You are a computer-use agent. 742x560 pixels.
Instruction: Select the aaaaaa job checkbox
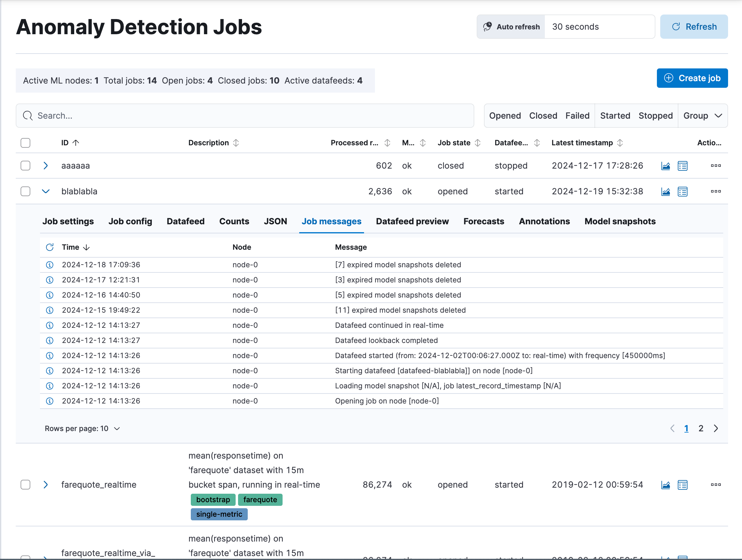pyautogui.click(x=25, y=166)
